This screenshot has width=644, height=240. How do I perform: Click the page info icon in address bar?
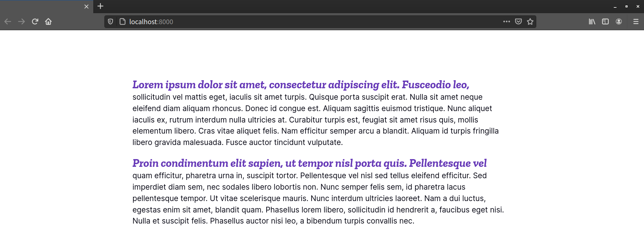coord(122,21)
